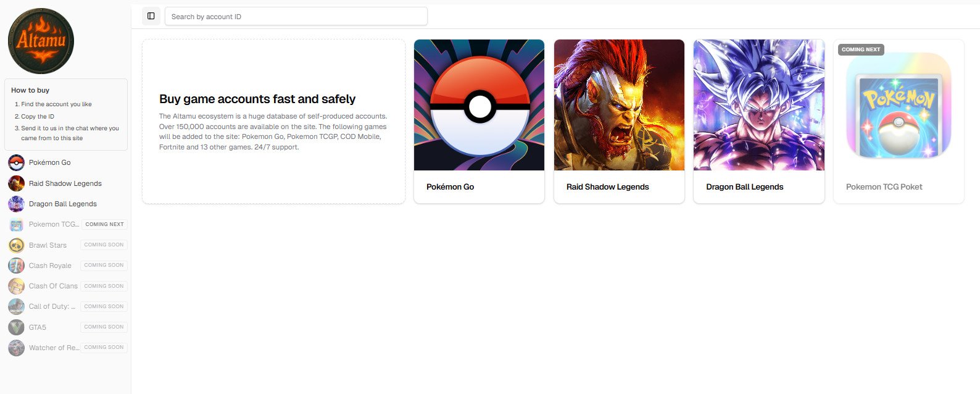Click the Clash Royale icon

(16, 266)
